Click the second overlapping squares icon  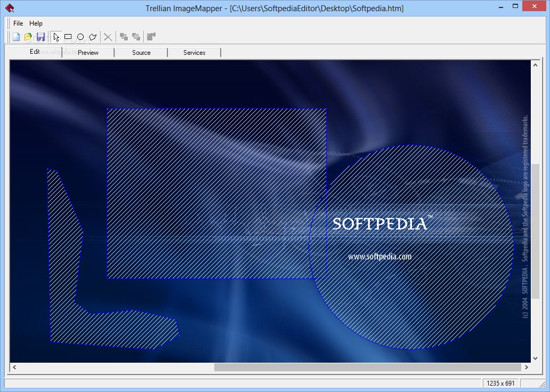(x=136, y=37)
